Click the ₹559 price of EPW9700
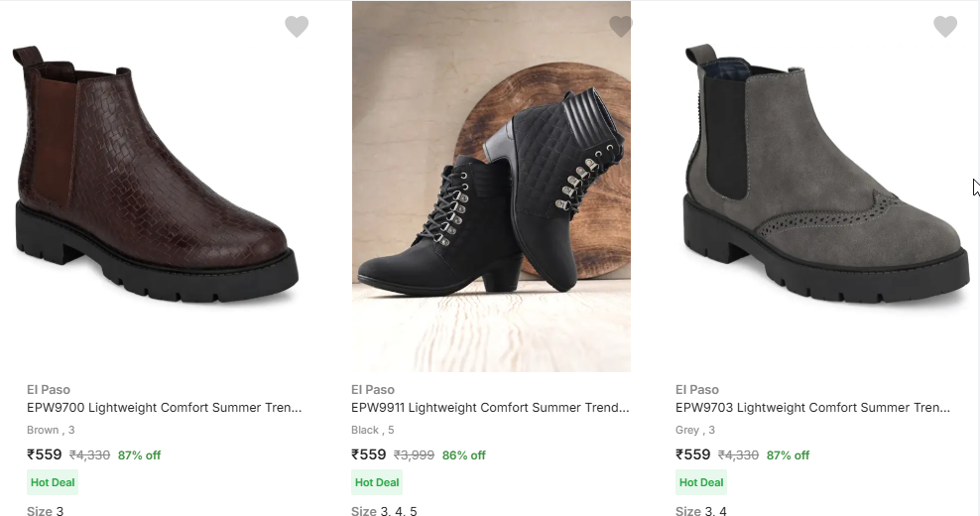Screen dimensions: 980x516 (x=45, y=455)
